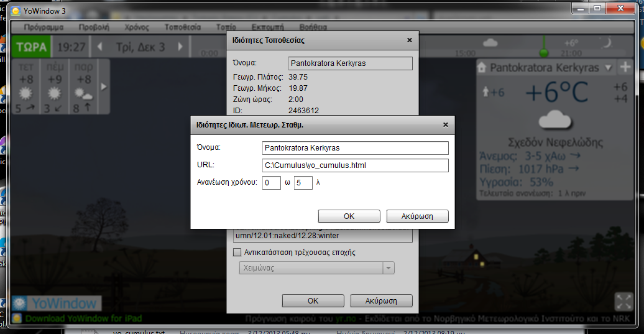Click the green time marker on the timeline
Viewport: 644px width, 334px height.
coord(544,52)
